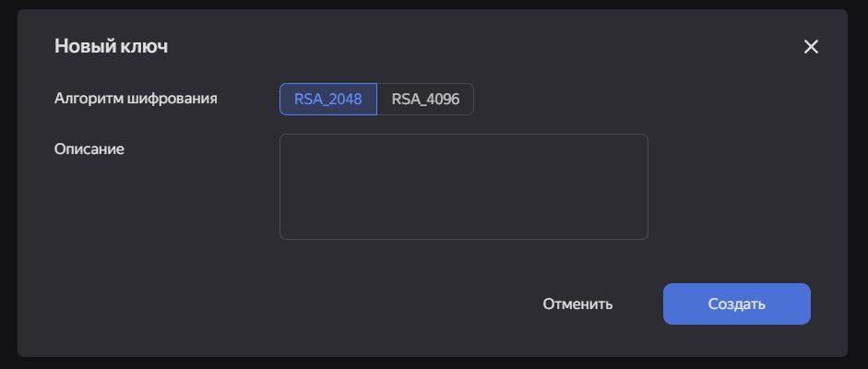This screenshot has width=868, height=369.
Task: Create the new key
Action: (x=736, y=304)
